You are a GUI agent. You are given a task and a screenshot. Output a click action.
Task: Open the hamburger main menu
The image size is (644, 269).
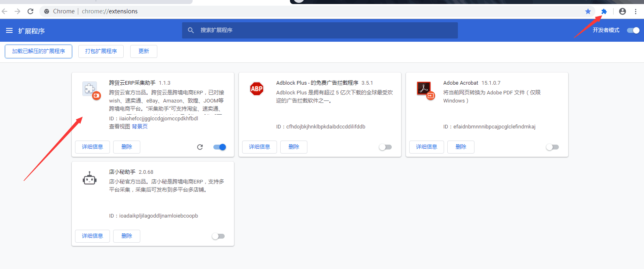(x=9, y=30)
